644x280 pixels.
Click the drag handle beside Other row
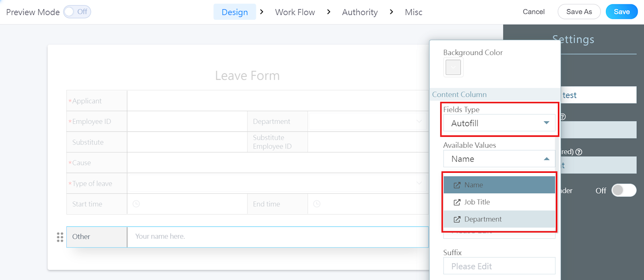[x=60, y=237]
